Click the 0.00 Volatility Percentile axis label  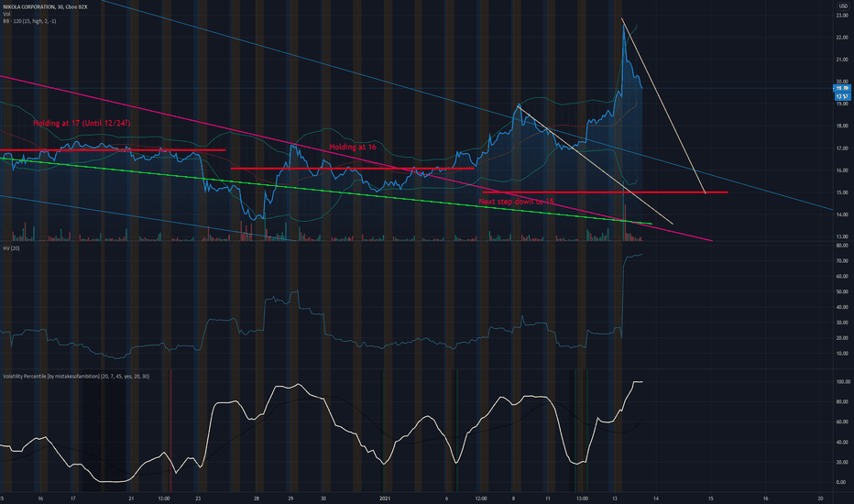click(841, 482)
